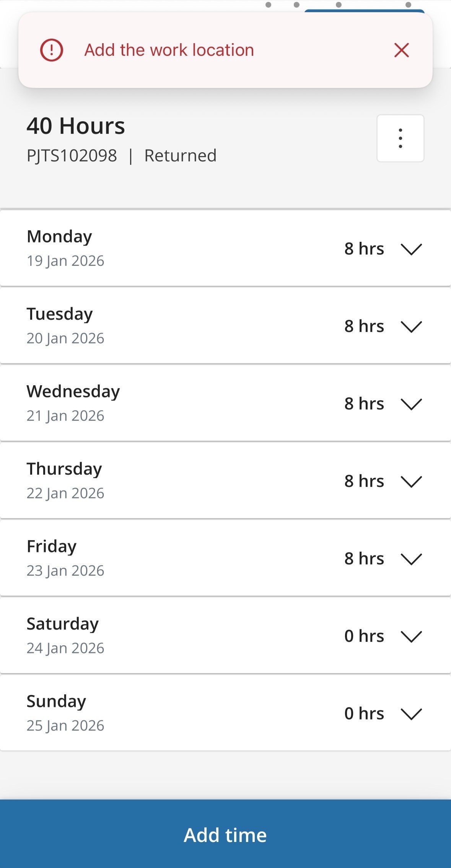451x868 pixels.
Task: Expand Saturday 24 Jan chevron
Action: pyautogui.click(x=411, y=636)
